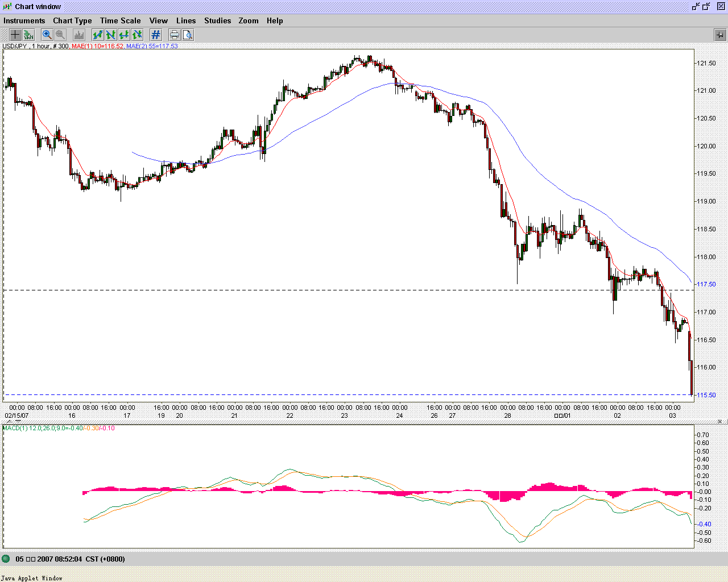Click the blue -0.40 MACD scale value
Image resolution: width=728 pixels, height=582 pixels.
pyautogui.click(x=704, y=524)
